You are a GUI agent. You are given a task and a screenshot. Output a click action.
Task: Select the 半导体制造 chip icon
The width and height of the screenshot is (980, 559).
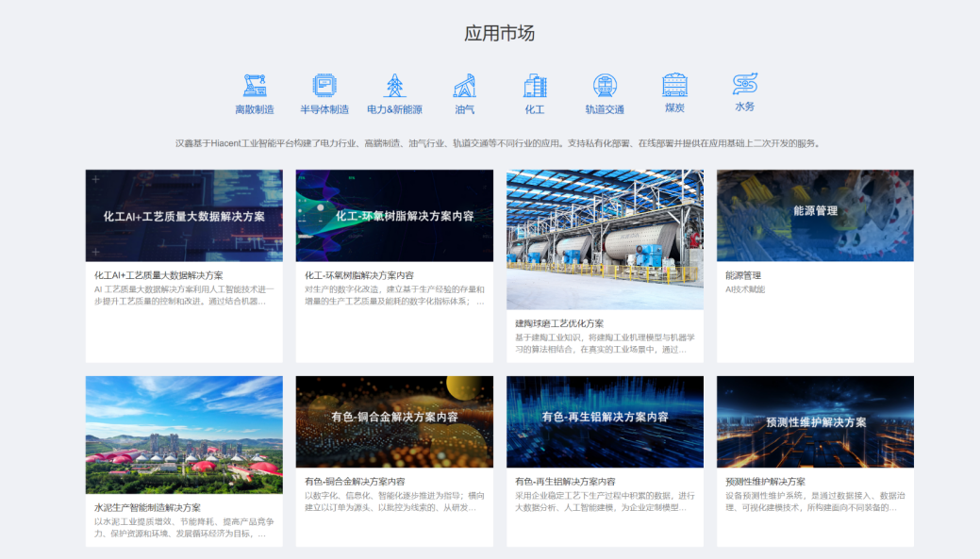click(324, 85)
